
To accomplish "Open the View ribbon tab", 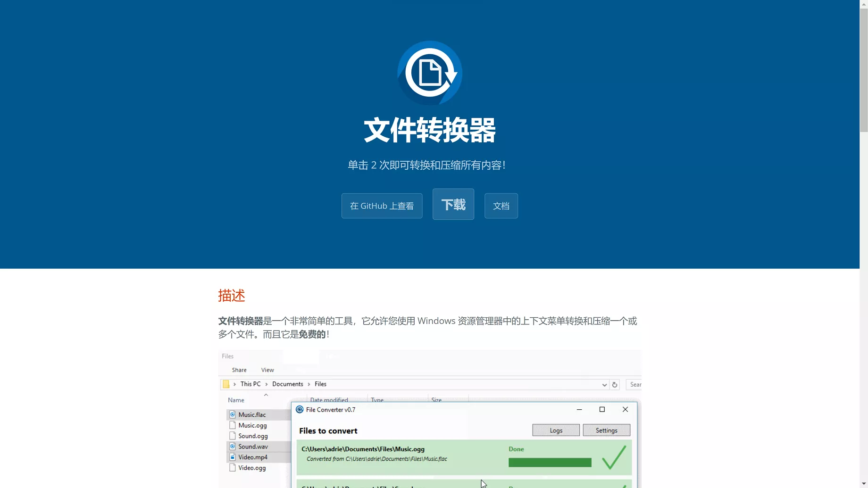I will [x=267, y=370].
